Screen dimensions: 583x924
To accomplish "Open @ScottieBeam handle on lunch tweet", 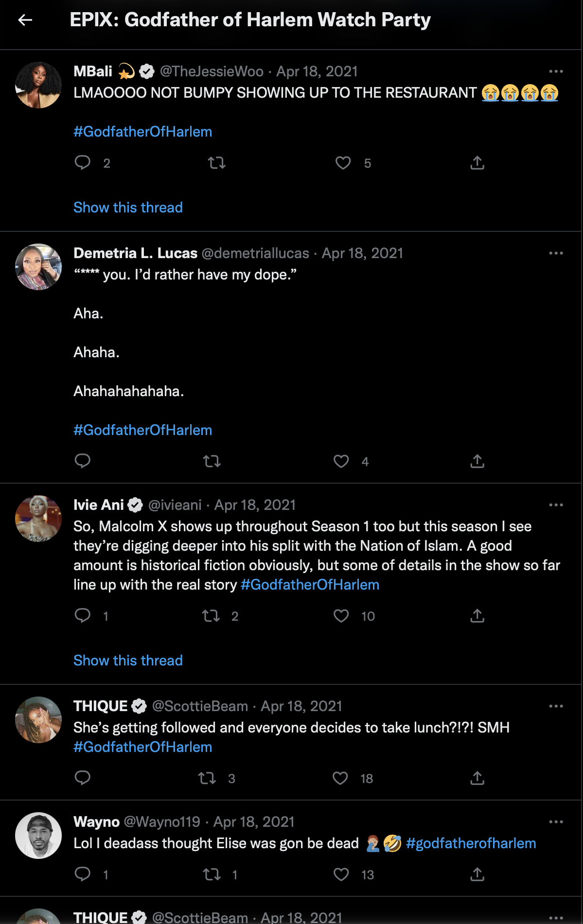I will [200, 706].
